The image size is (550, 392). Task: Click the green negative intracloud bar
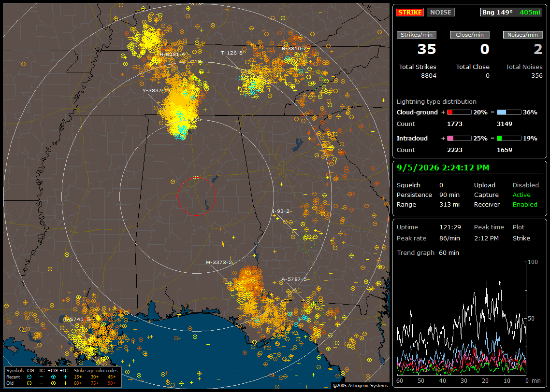509,139
